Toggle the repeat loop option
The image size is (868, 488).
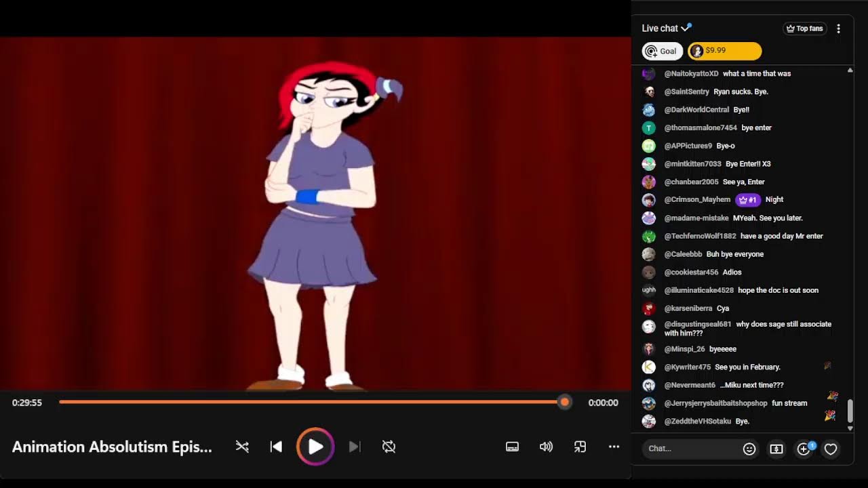click(389, 447)
